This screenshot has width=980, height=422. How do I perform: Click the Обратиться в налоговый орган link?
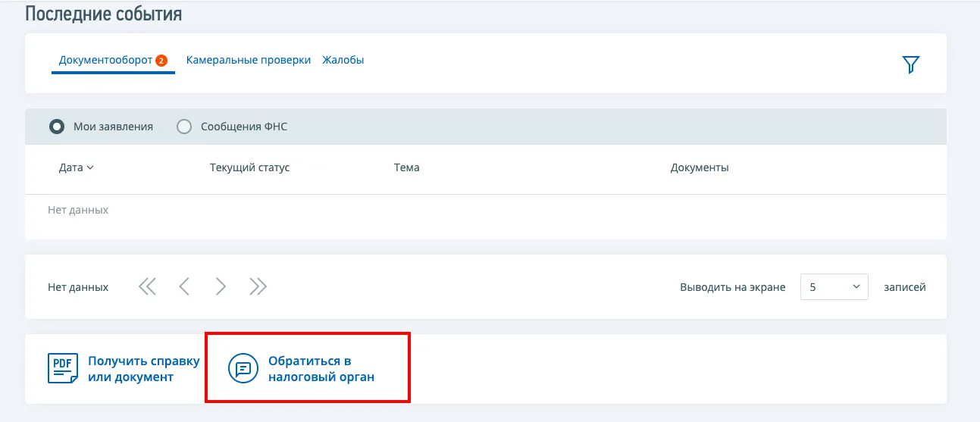tap(321, 369)
